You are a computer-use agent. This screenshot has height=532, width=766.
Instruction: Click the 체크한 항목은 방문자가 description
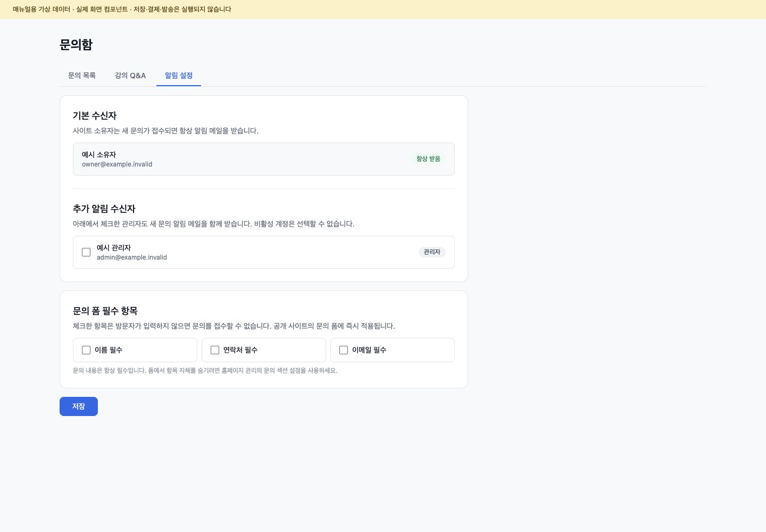(x=234, y=326)
